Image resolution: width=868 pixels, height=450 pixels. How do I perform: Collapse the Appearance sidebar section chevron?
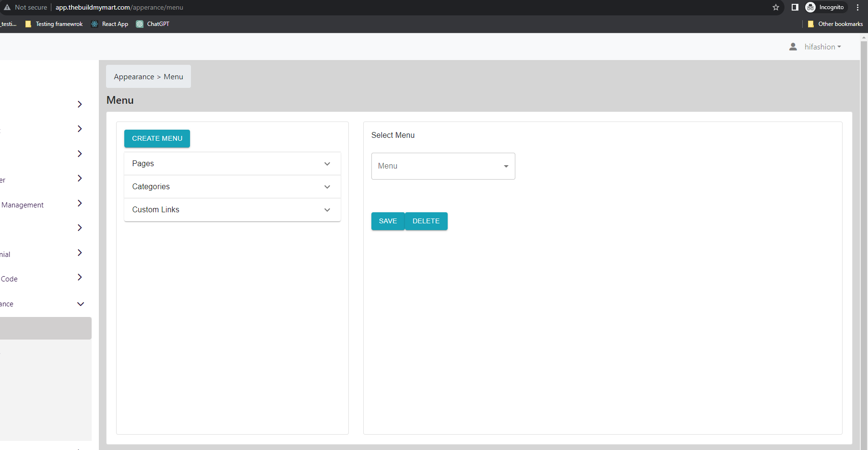click(x=81, y=304)
